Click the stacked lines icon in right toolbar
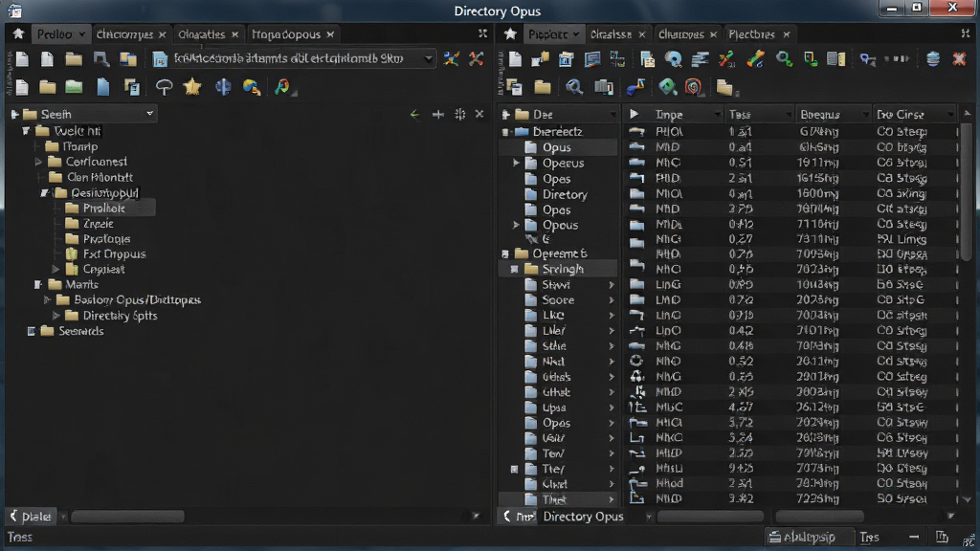The image size is (980, 551). point(700,59)
